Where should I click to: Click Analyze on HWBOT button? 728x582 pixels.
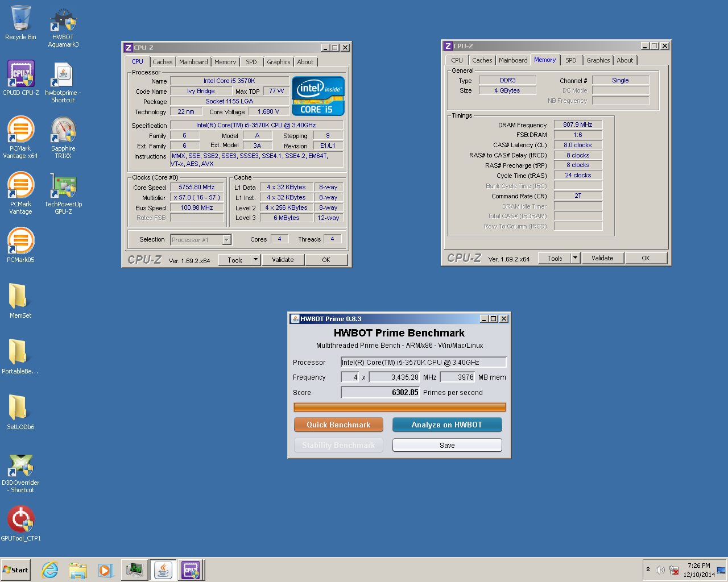[x=447, y=425]
